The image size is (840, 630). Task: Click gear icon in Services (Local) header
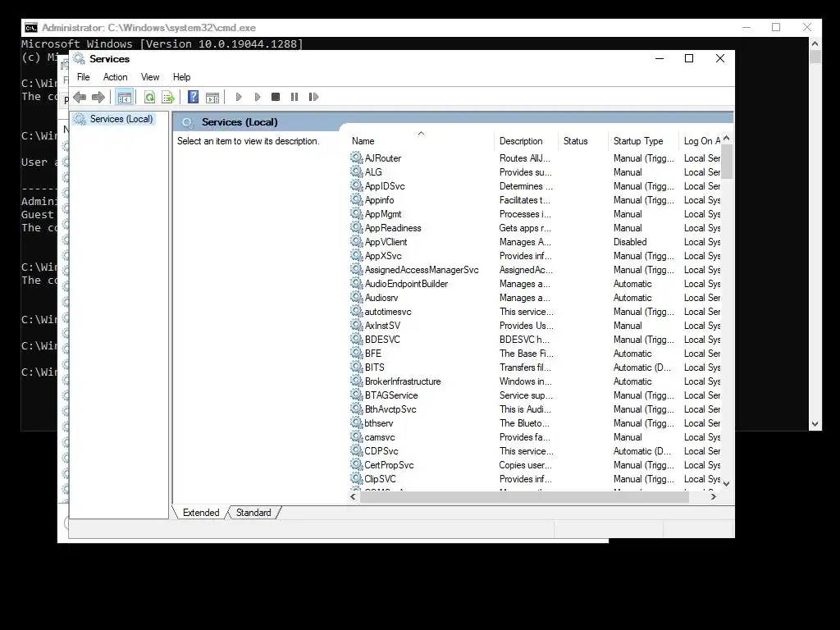(x=188, y=123)
